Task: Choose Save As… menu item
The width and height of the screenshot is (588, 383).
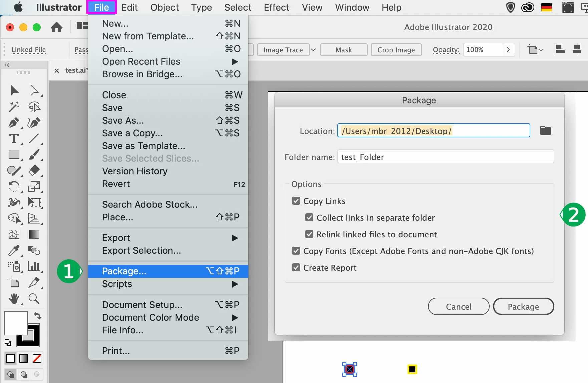Action: pyautogui.click(x=168, y=121)
